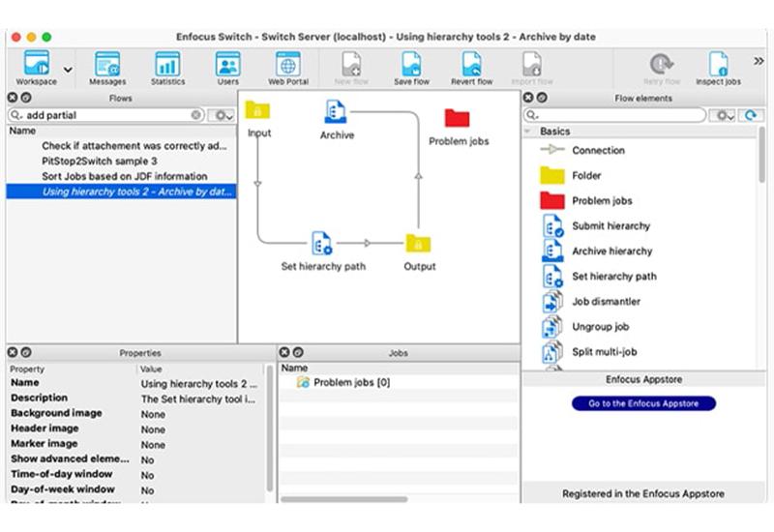Click the Flow elements search field

coord(619,115)
